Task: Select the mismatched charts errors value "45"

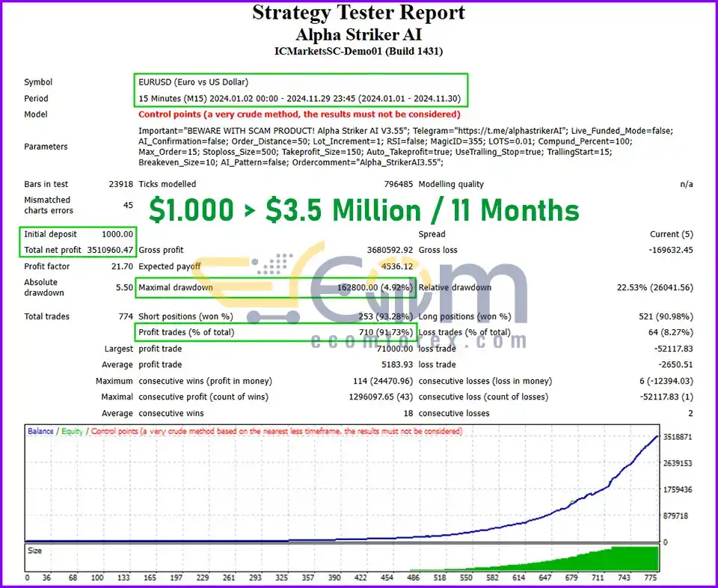Action: pos(128,205)
